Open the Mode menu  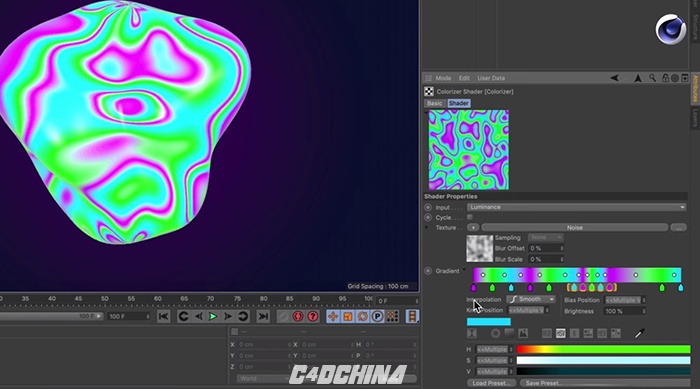[443, 78]
